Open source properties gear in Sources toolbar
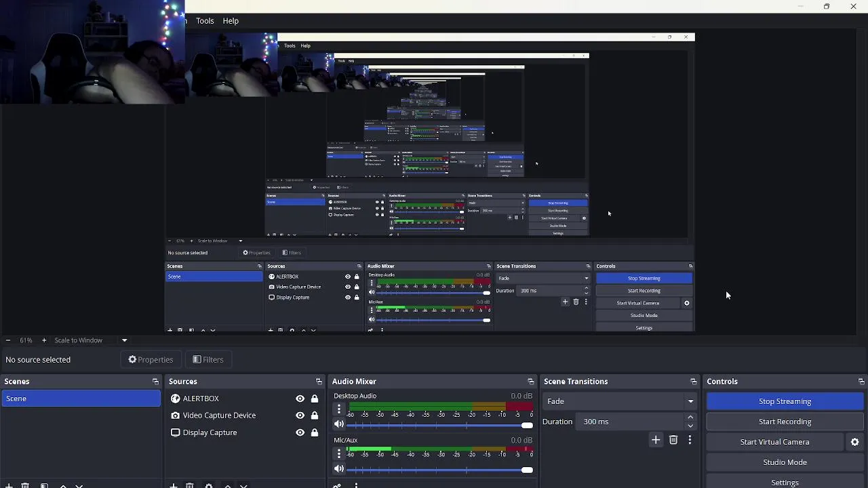 (209, 485)
